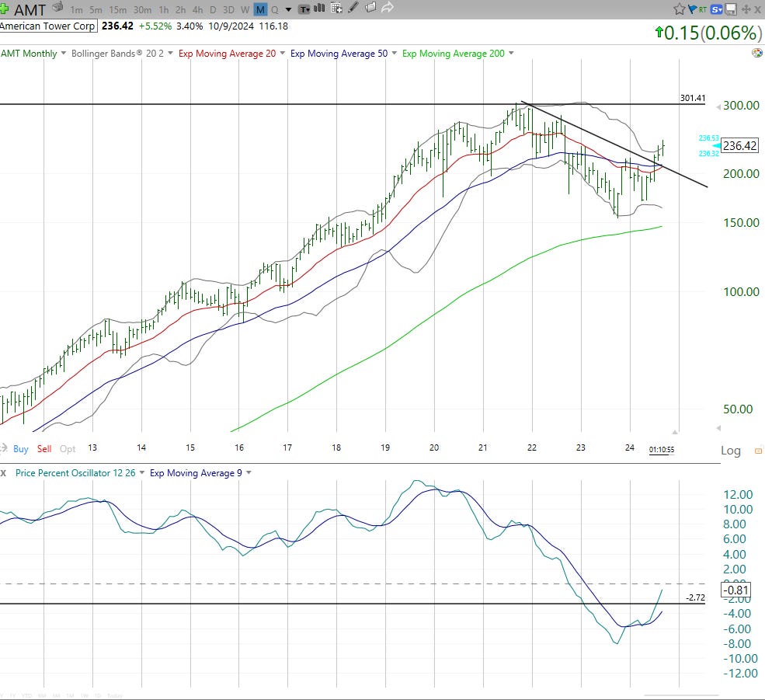Screen dimensions: 765x700
Task: Select the 3D timeframe
Action: [228, 10]
